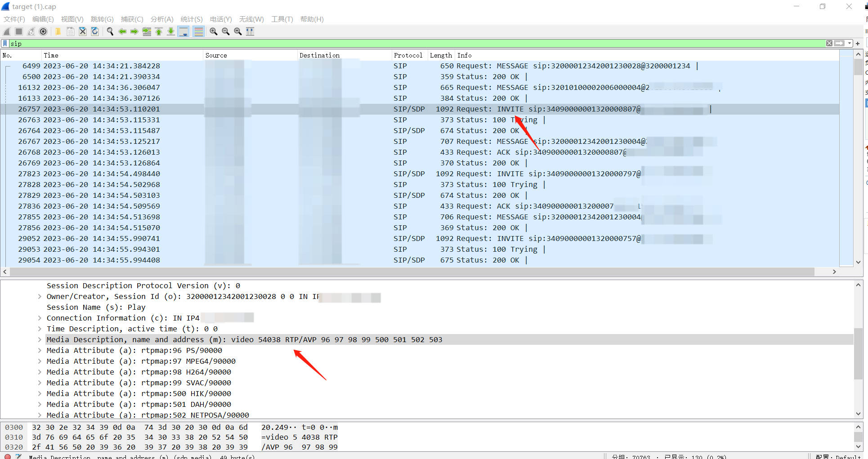Toggle packet list colorization
Screen dimensions: 868x459
(x=198, y=31)
